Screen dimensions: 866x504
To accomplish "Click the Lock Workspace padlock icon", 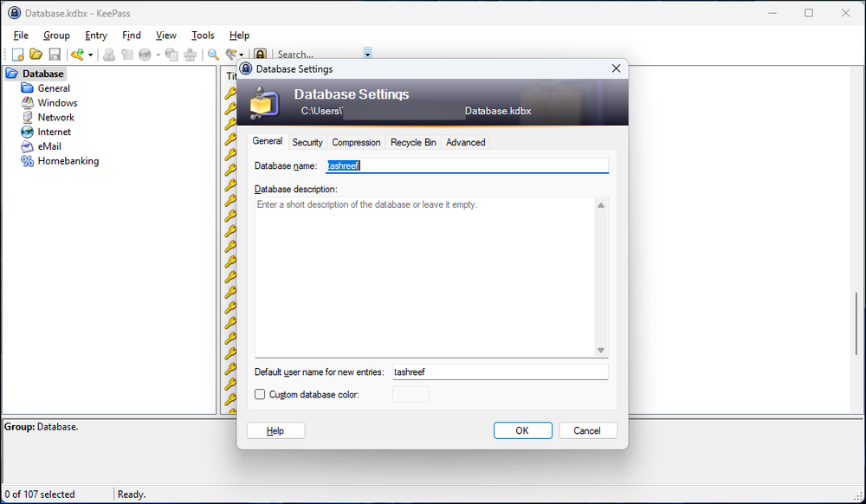I will tap(260, 54).
